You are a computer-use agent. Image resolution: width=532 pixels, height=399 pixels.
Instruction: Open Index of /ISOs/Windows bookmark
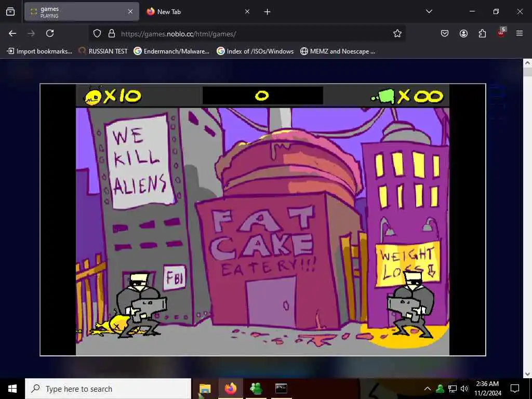(x=255, y=51)
